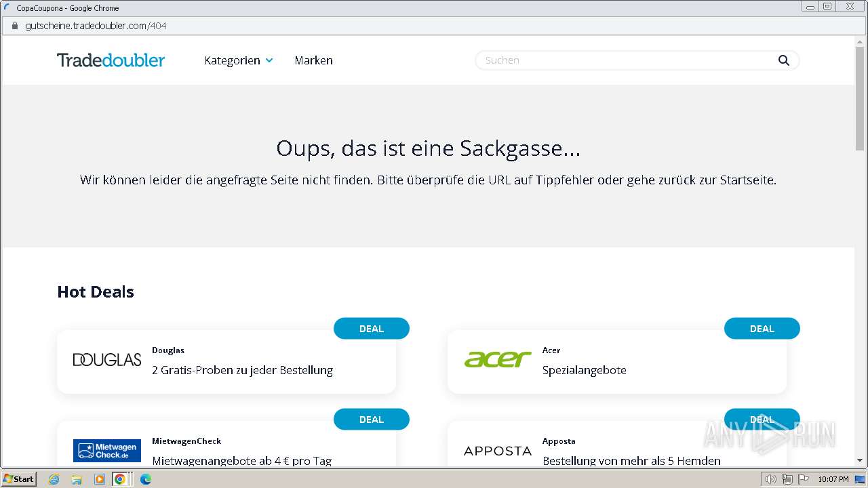
Task: Open File Explorer from taskbar
Action: coord(77,479)
